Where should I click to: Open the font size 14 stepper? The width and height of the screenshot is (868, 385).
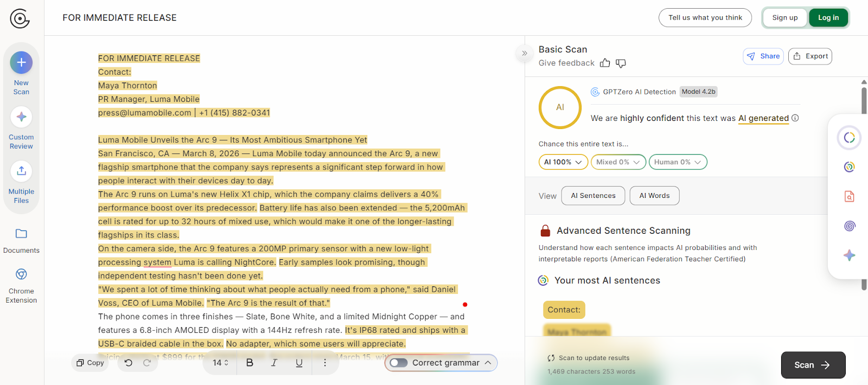click(x=220, y=363)
